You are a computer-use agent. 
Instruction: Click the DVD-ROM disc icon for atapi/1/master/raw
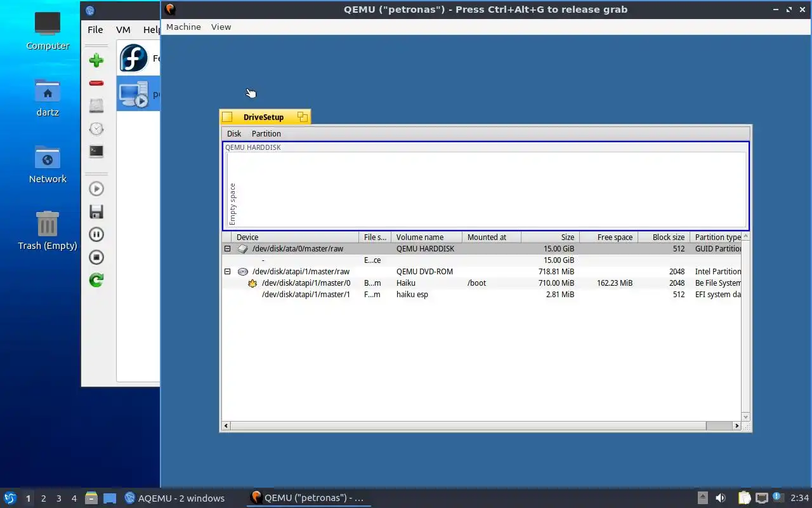point(242,272)
